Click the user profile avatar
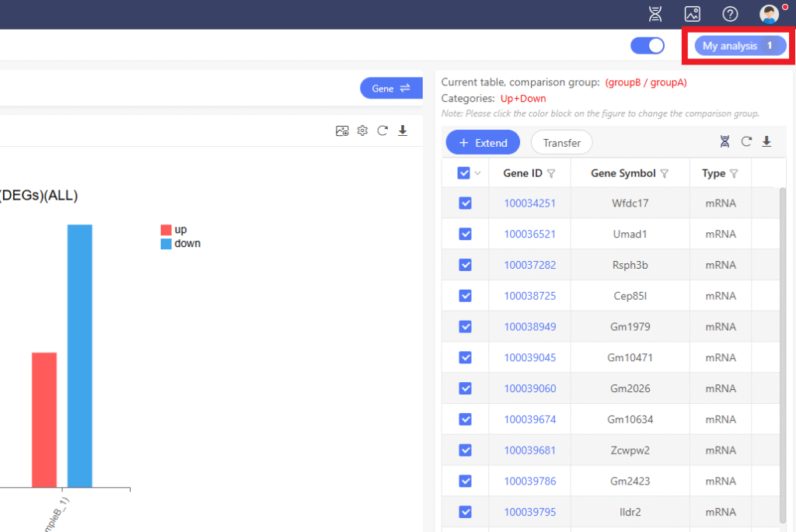The width and height of the screenshot is (796, 532). [769, 14]
